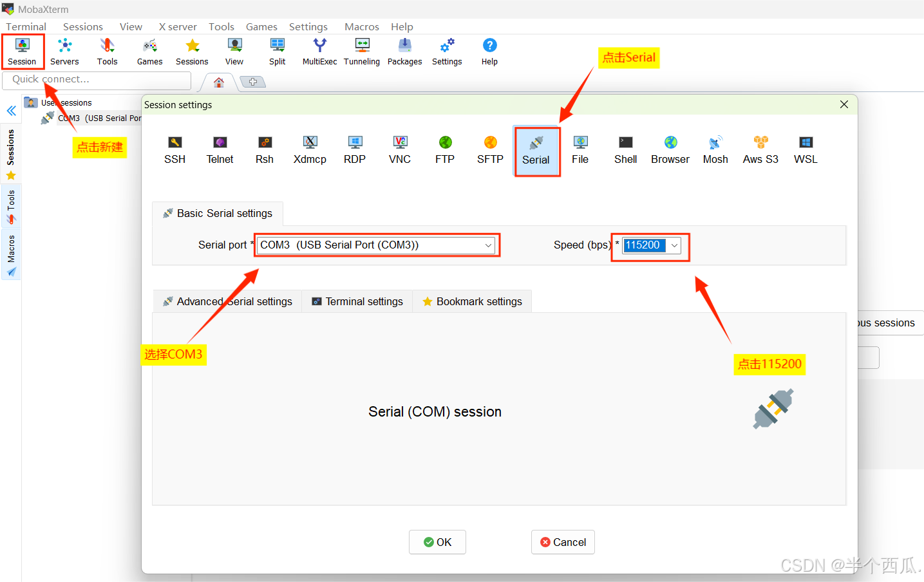Screen dimensions: 924x582
Task: Choose the SFTP session type
Action: (x=490, y=150)
